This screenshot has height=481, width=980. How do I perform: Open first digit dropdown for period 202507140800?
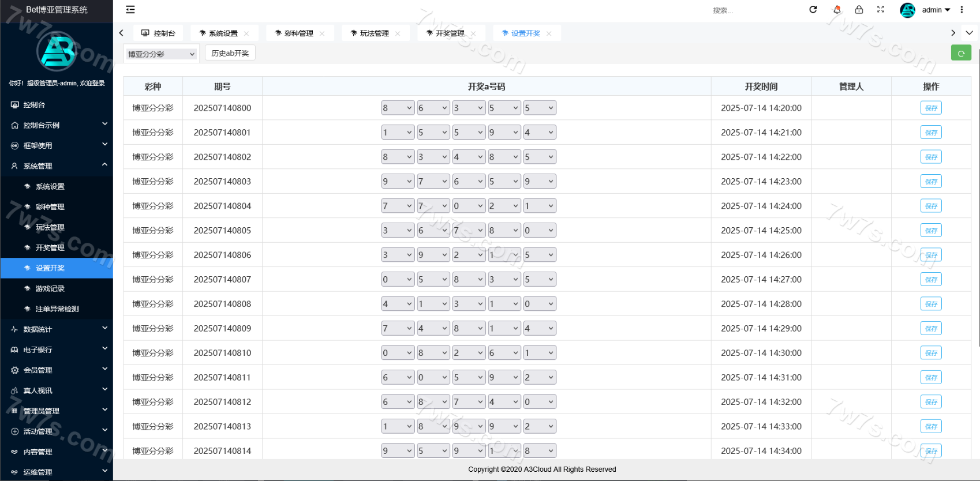coord(398,108)
